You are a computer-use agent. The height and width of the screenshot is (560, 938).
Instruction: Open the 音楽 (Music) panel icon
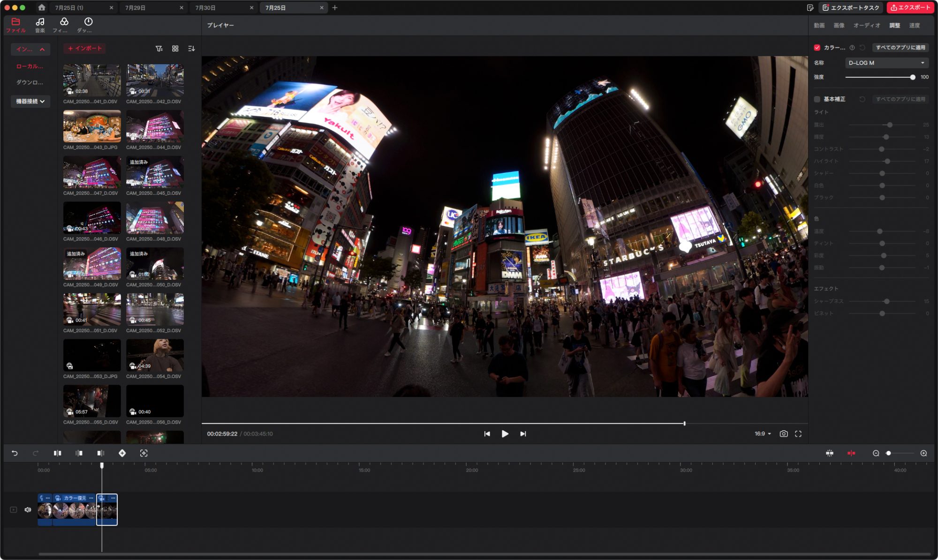click(x=40, y=25)
